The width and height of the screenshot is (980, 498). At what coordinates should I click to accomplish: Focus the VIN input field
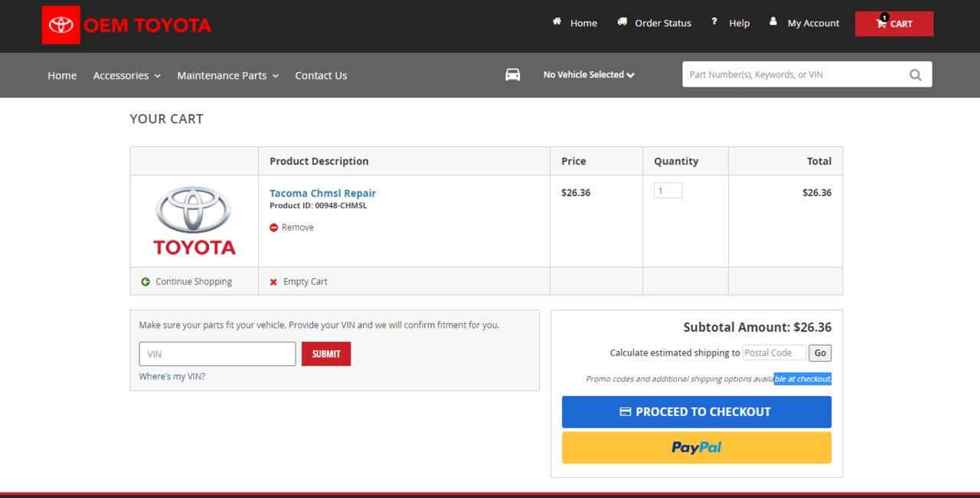click(x=217, y=354)
